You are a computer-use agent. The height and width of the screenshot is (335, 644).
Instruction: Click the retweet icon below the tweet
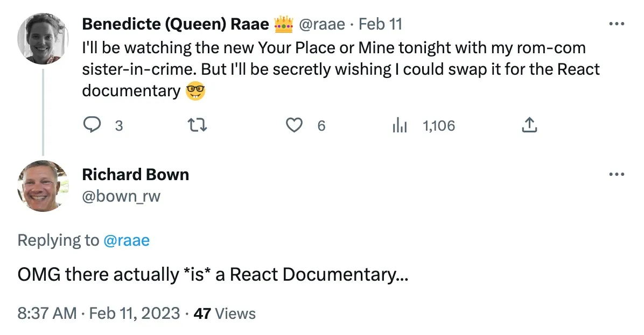click(x=198, y=125)
